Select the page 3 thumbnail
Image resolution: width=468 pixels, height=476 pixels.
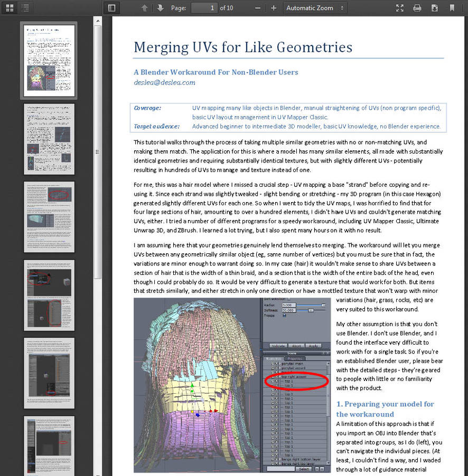pos(49,217)
